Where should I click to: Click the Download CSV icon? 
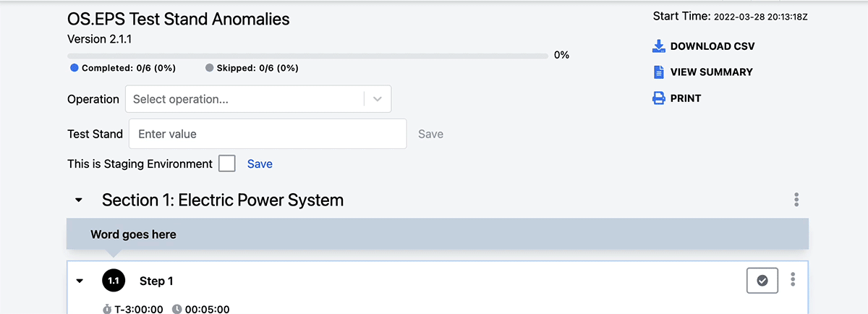[x=658, y=46]
